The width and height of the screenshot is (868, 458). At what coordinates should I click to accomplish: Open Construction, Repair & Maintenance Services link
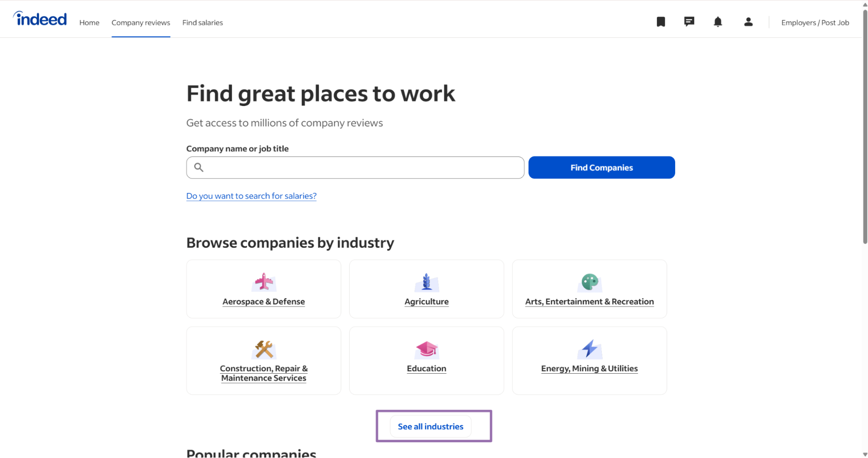[x=264, y=373]
